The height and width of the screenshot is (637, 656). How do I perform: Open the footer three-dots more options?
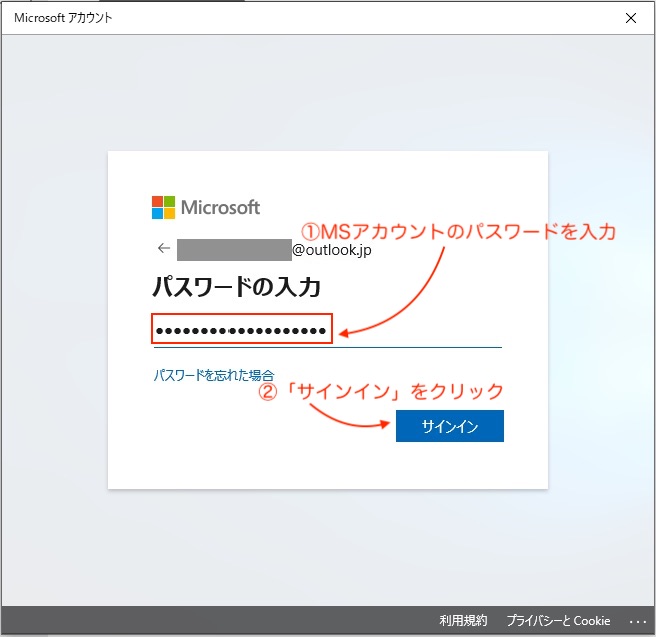click(x=638, y=622)
